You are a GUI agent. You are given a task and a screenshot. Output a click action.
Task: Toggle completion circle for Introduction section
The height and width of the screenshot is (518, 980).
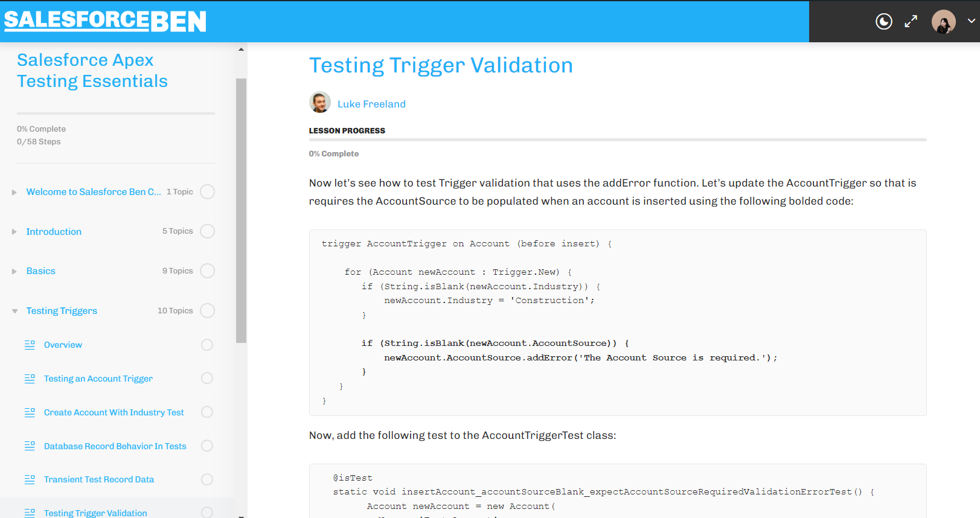[x=207, y=231]
